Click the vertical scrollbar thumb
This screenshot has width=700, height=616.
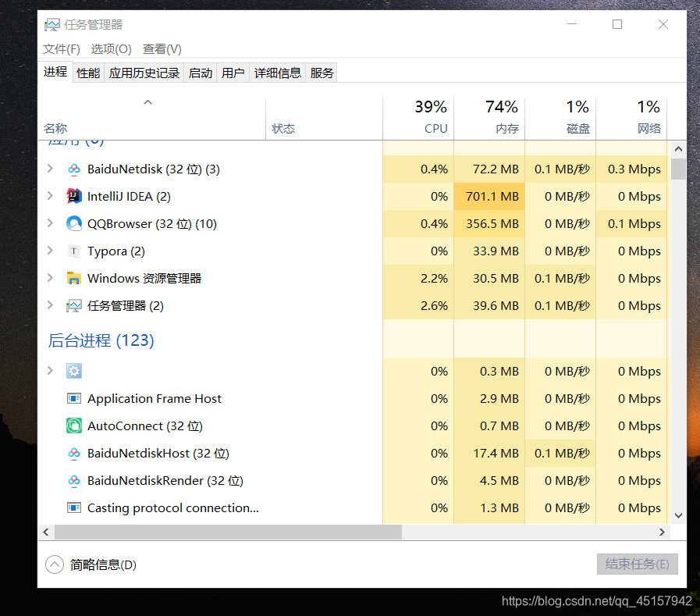click(678, 169)
